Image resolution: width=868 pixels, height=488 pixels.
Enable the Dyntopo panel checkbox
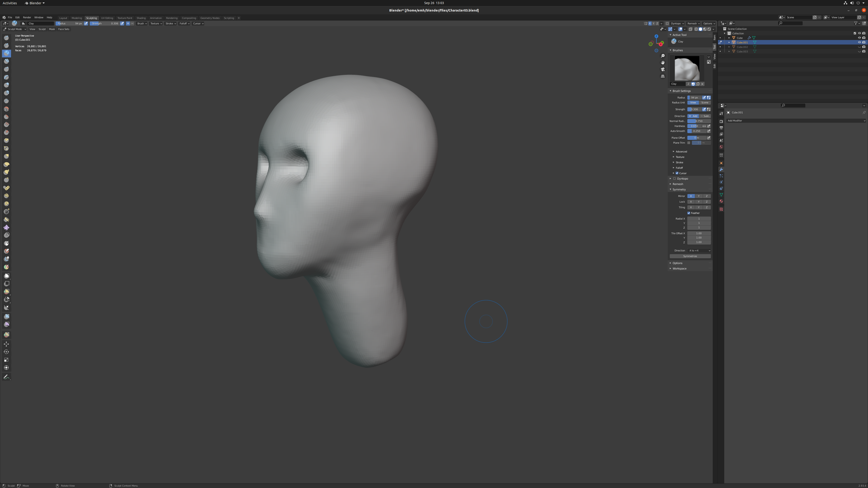(x=675, y=179)
